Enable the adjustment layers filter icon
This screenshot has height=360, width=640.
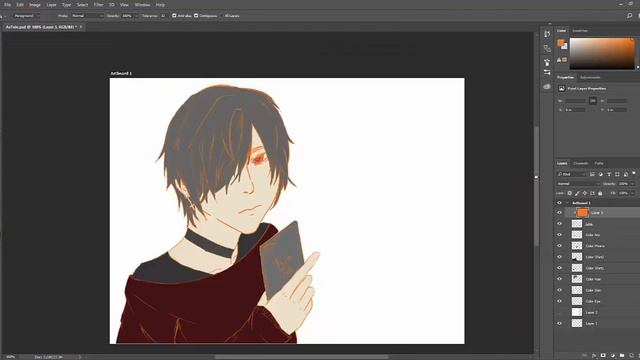click(x=600, y=174)
